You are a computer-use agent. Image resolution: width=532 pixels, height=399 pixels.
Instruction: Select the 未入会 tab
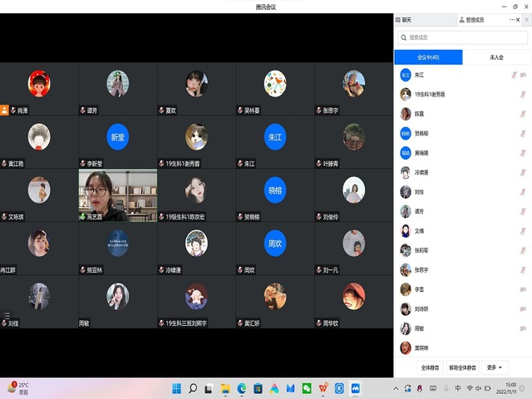tap(497, 57)
